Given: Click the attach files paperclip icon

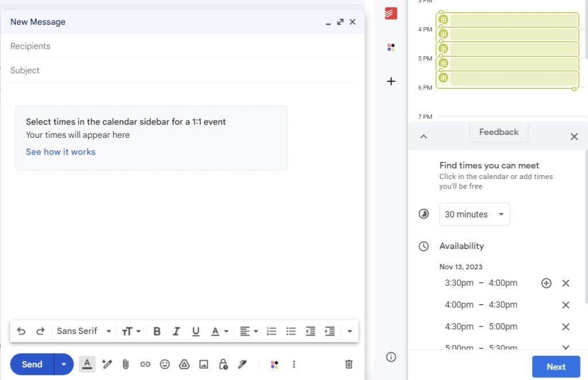Looking at the screenshot, I should pyautogui.click(x=126, y=364).
